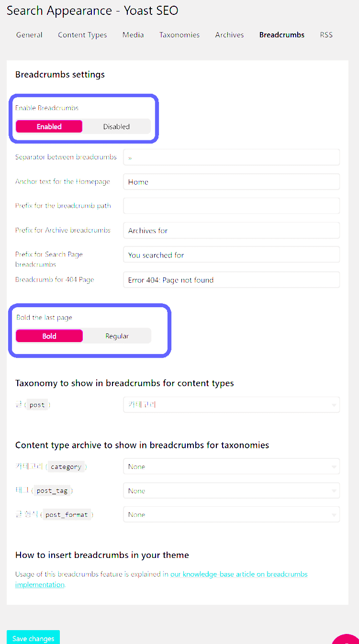The width and height of the screenshot is (359, 644).
Task: Click the Save changes button
Action: (x=33, y=638)
